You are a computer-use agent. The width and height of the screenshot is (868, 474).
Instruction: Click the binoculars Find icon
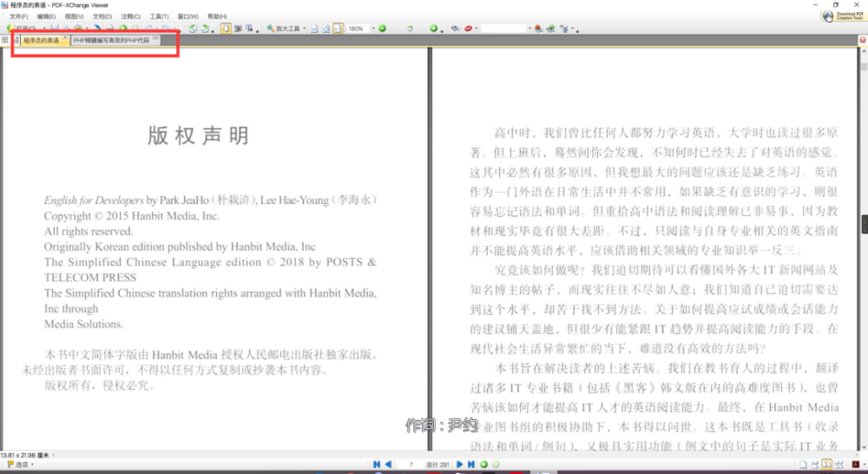(x=455, y=28)
